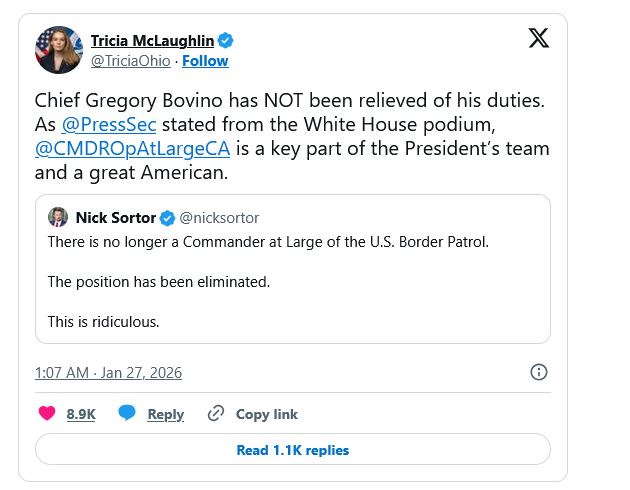Open the @PressSec mention link

109,124
